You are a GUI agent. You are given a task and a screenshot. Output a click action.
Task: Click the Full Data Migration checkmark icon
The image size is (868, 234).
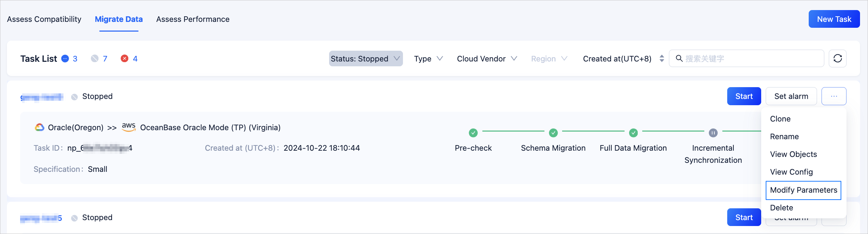(x=633, y=133)
